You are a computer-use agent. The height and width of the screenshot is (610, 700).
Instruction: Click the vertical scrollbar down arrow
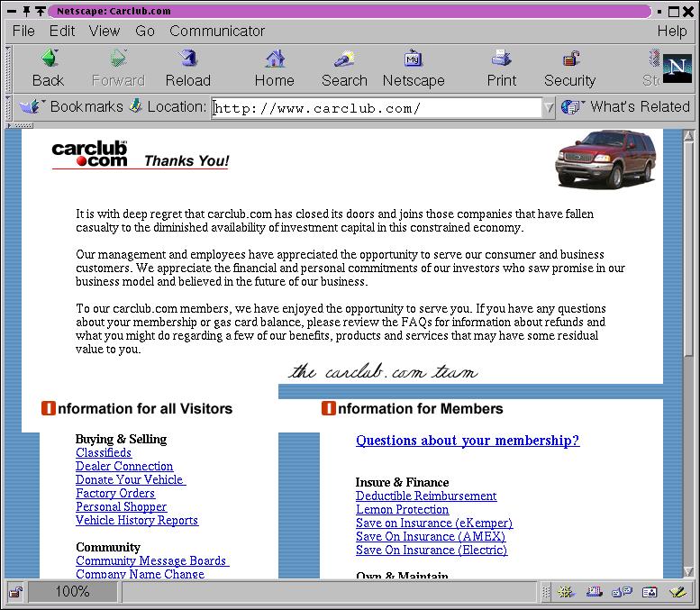(x=689, y=571)
